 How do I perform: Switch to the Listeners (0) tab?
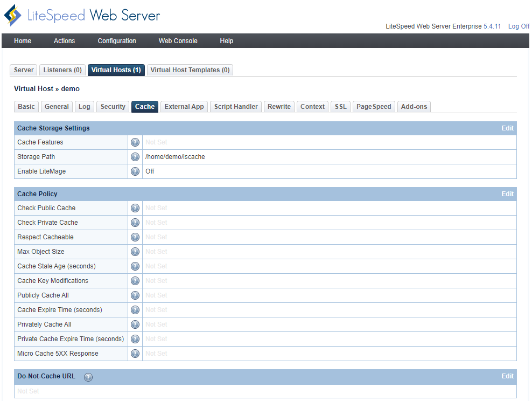62,70
